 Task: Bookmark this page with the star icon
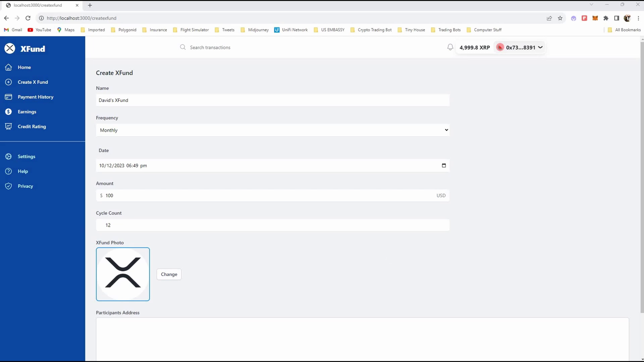pyautogui.click(x=560, y=18)
